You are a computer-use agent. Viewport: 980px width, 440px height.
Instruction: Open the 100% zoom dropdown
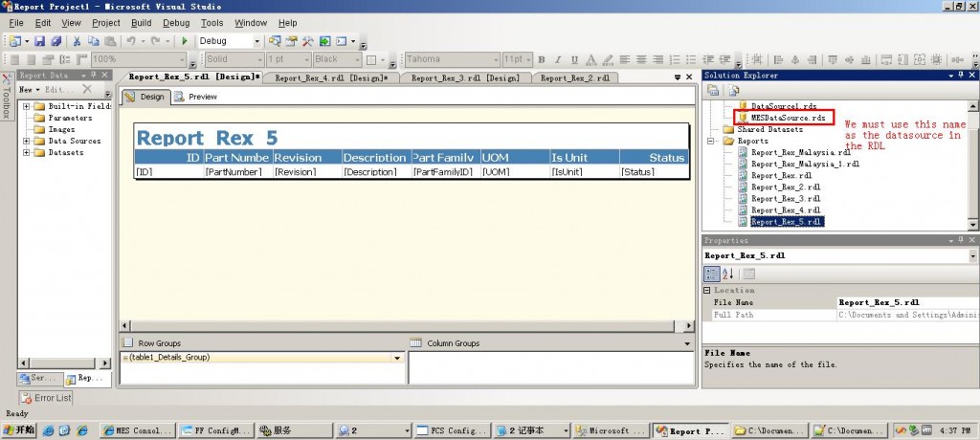coord(183,59)
